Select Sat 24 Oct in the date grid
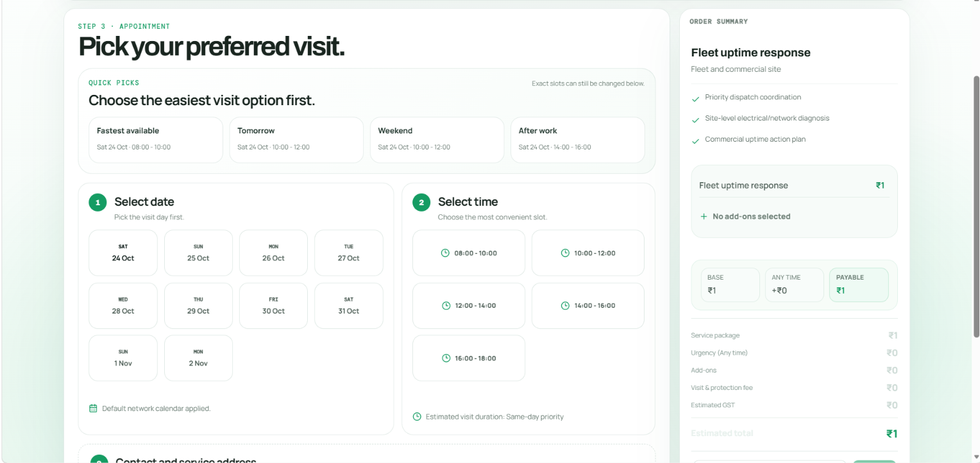The width and height of the screenshot is (980, 463). tap(123, 253)
